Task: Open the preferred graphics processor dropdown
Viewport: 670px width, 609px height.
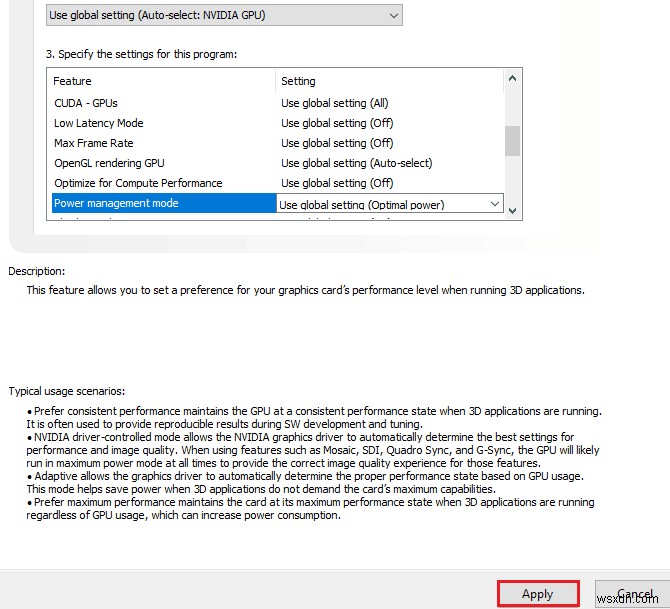Action: 224,15
